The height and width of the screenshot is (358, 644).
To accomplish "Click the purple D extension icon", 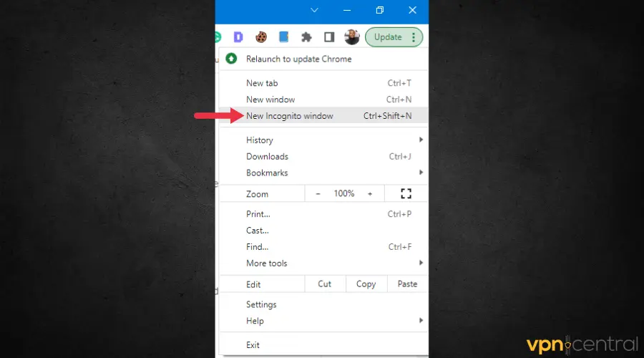I will point(238,37).
